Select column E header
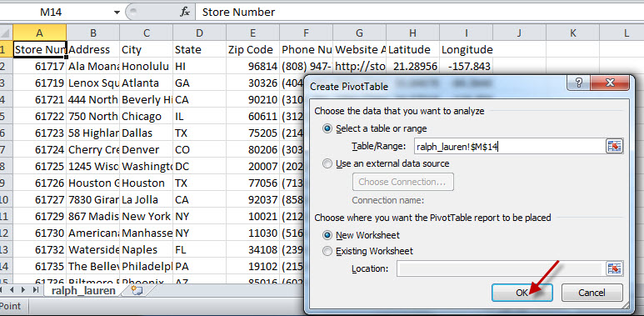 tap(252, 33)
